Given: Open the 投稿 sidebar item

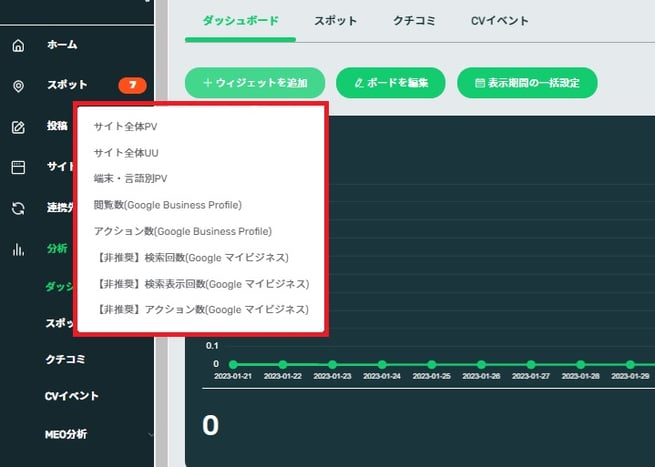Looking at the screenshot, I should pos(57,125).
